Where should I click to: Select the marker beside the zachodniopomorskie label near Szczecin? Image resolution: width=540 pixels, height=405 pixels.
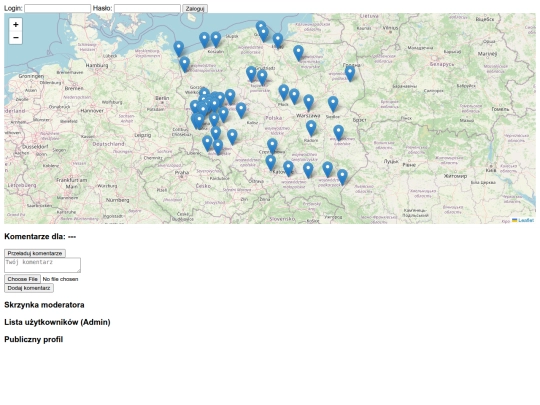click(x=185, y=65)
